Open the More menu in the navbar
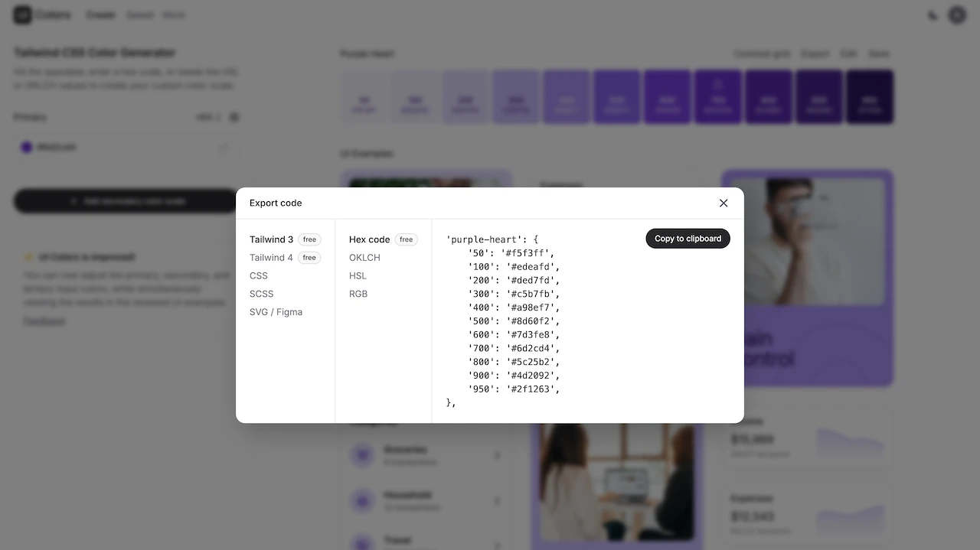The height and width of the screenshot is (550, 980). (174, 15)
